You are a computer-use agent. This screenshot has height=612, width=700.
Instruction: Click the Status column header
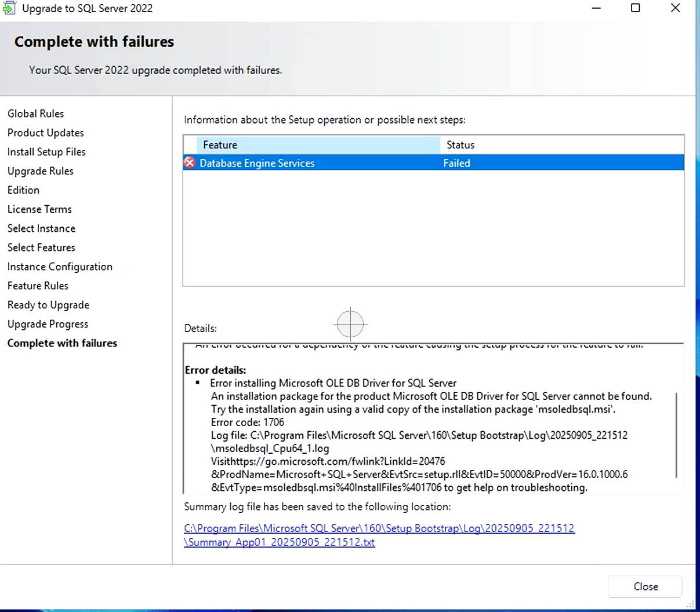(x=460, y=145)
